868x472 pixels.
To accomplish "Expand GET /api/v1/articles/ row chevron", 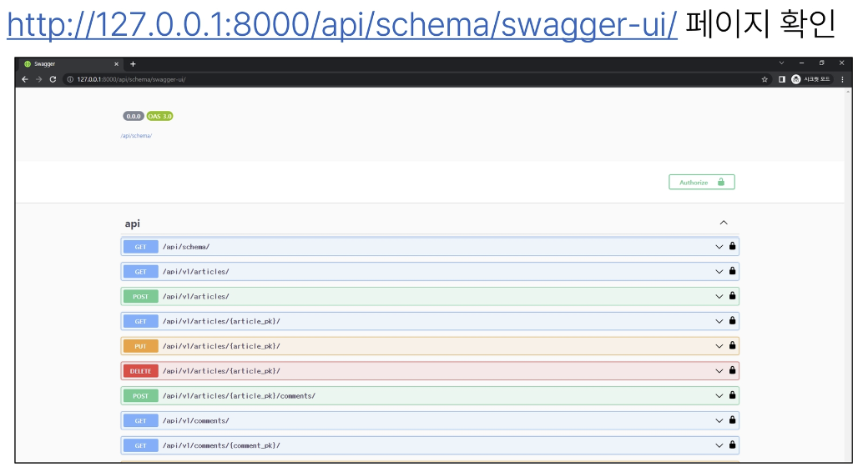I will point(719,272).
